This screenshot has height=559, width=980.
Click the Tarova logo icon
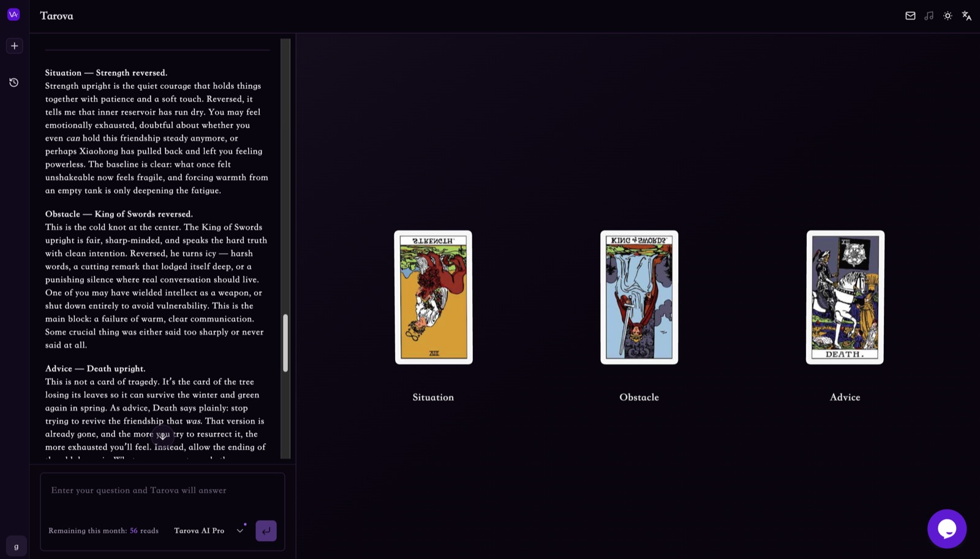pyautogui.click(x=13, y=14)
